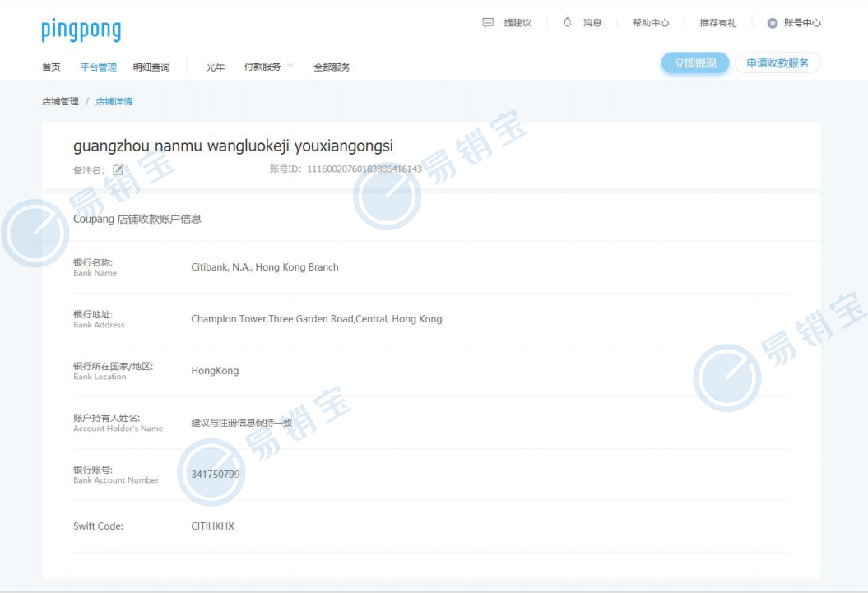Expand the 付款服务 dropdown arrow
The height and width of the screenshot is (593, 868).
click(x=290, y=66)
